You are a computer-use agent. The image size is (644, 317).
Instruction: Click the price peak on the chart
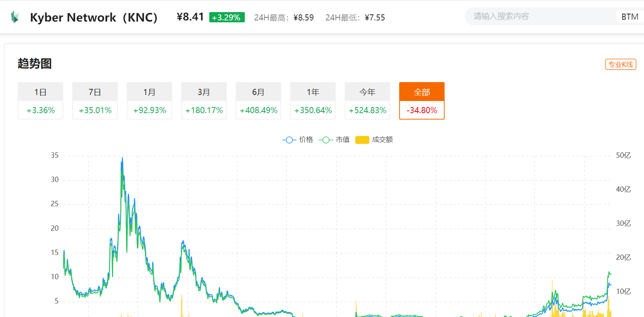coord(122,158)
